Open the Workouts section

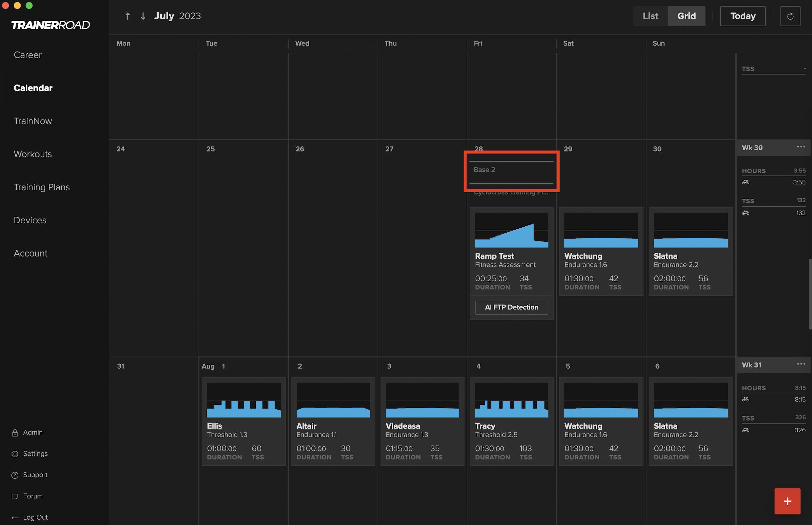pos(33,154)
